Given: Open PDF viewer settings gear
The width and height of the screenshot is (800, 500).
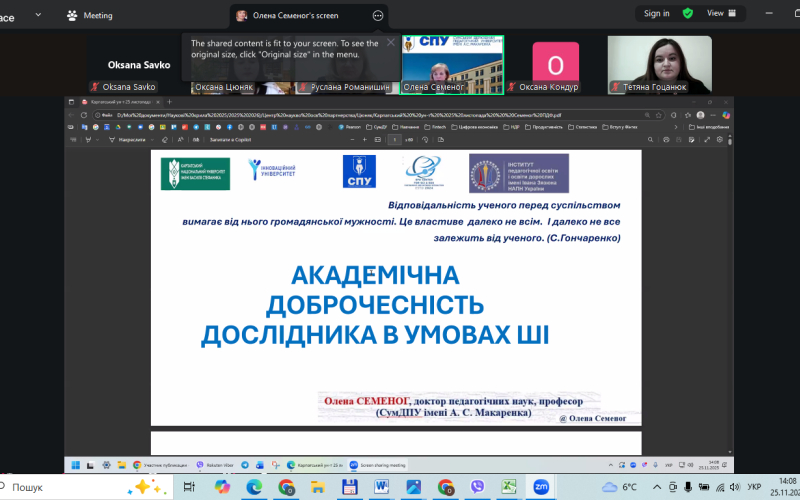Looking at the screenshot, I should (719, 140).
